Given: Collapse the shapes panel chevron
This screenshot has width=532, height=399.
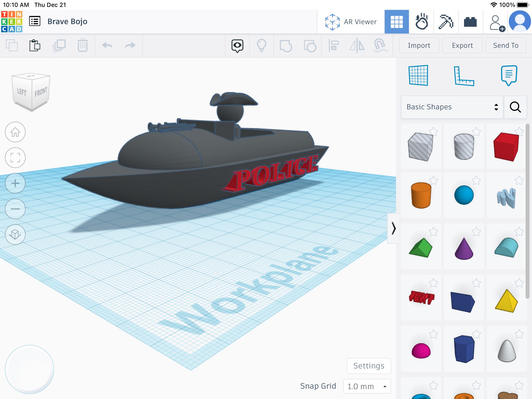Looking at the screenshot, I should pos(393,228).
